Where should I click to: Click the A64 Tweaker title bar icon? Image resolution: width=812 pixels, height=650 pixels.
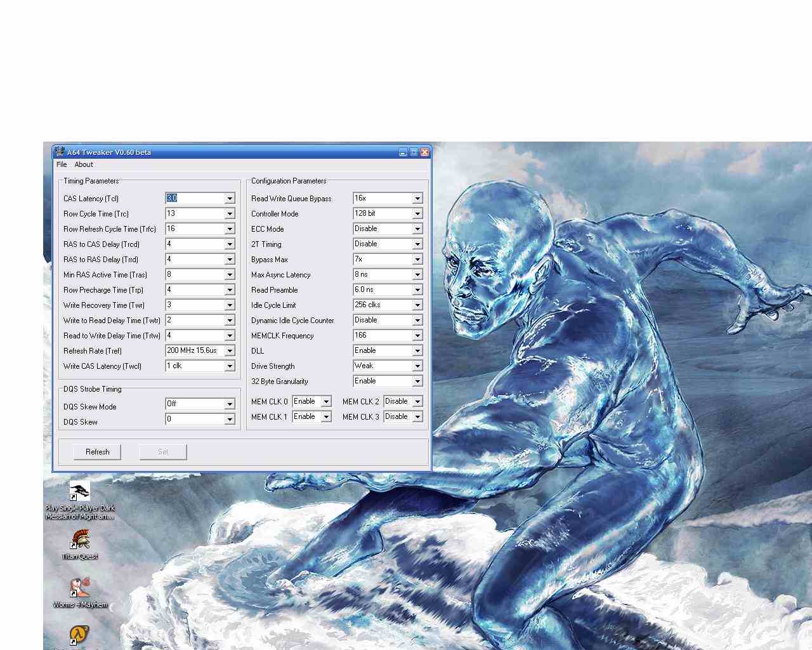click(60, 152)
